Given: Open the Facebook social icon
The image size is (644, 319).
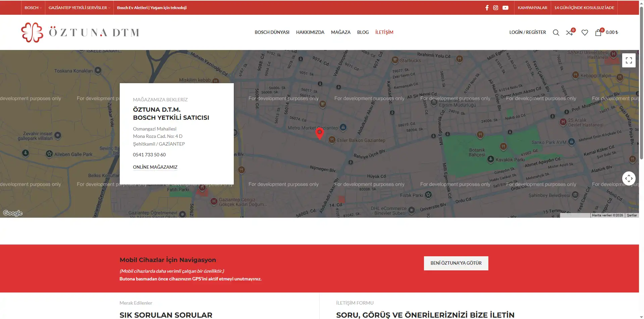Looking at the screenshot, I should pos(487,8).
